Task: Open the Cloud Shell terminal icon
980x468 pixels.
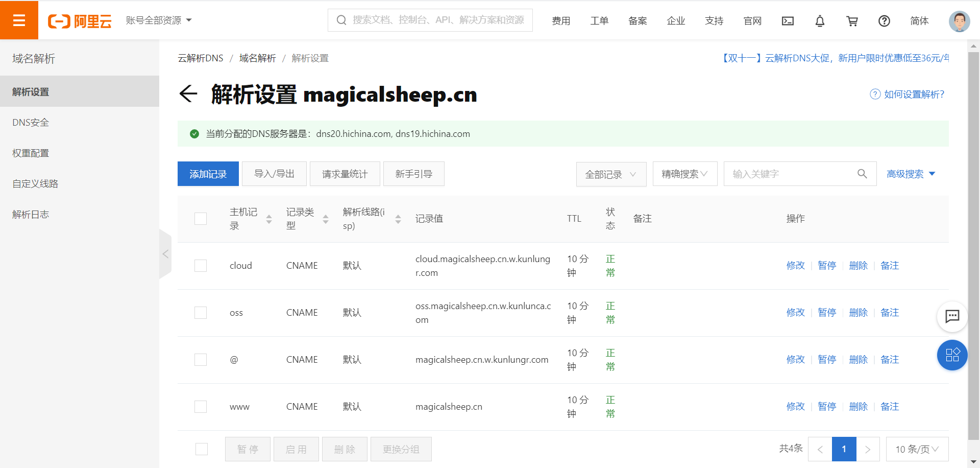Action: coord(788,21)
